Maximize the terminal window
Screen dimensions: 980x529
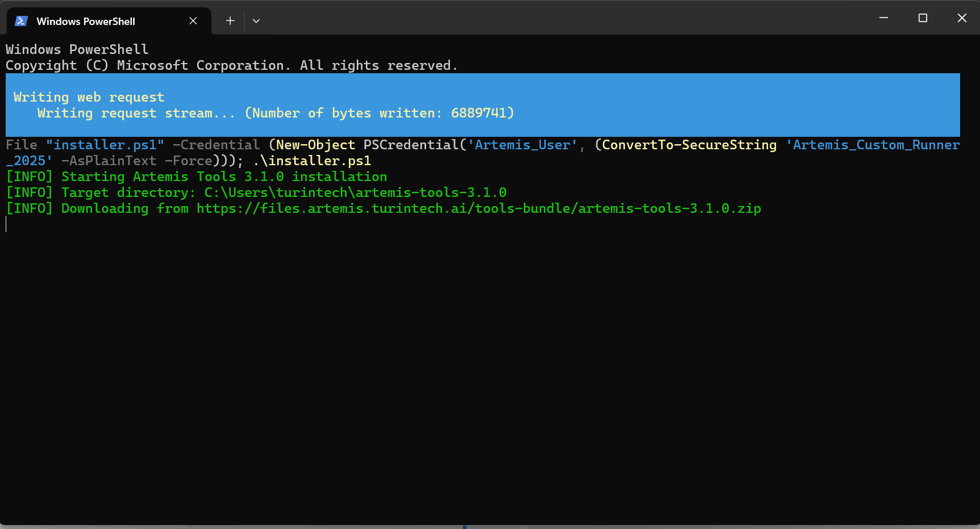923,18
